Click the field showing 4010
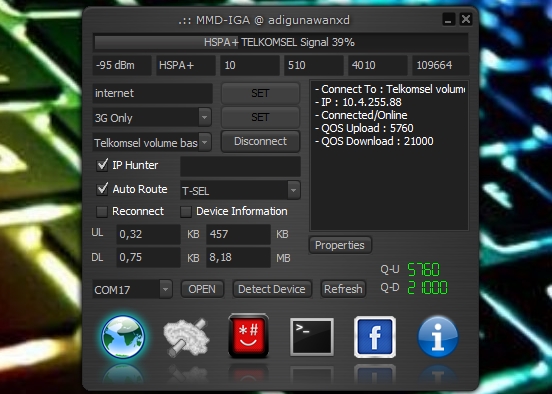This screenshot has height=394, width=552. pos(378,65)
